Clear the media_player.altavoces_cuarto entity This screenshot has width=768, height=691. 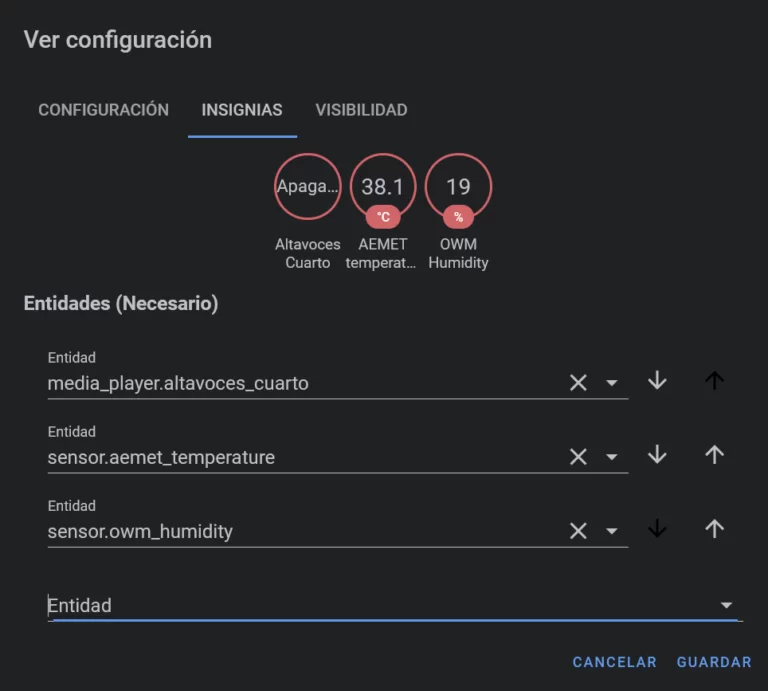click(x=578, y=382)
